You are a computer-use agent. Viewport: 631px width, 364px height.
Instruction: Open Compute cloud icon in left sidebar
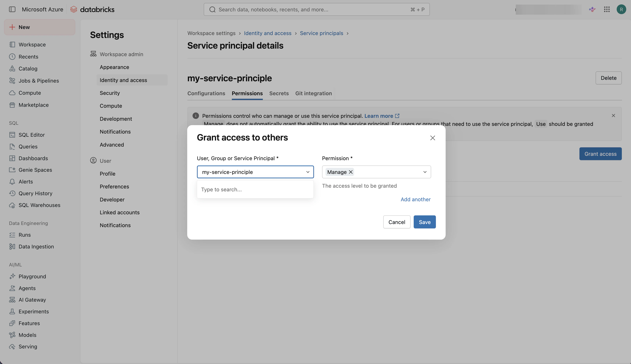pos(12,93)
